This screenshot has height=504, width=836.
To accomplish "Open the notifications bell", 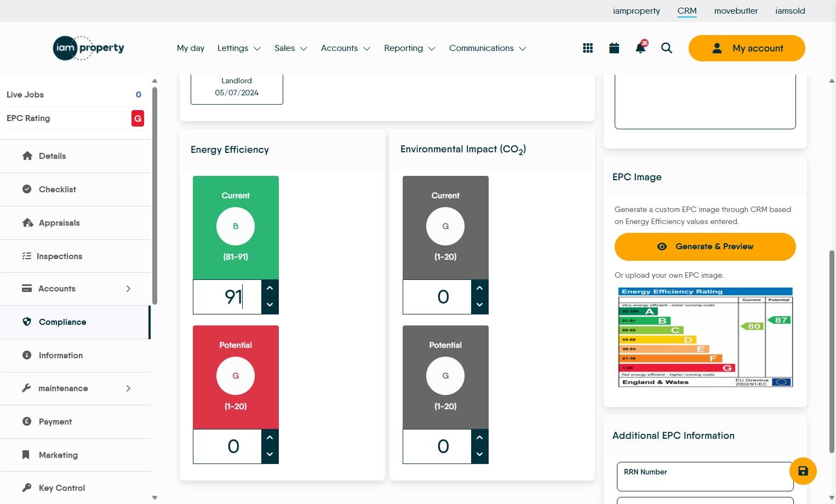I will pyautogui.click(x=640, y=47).
